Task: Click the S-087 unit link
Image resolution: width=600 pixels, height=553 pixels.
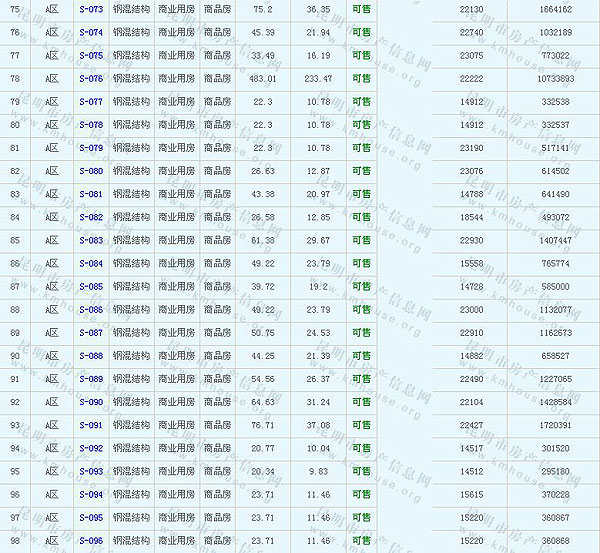Action: [90, 333]
